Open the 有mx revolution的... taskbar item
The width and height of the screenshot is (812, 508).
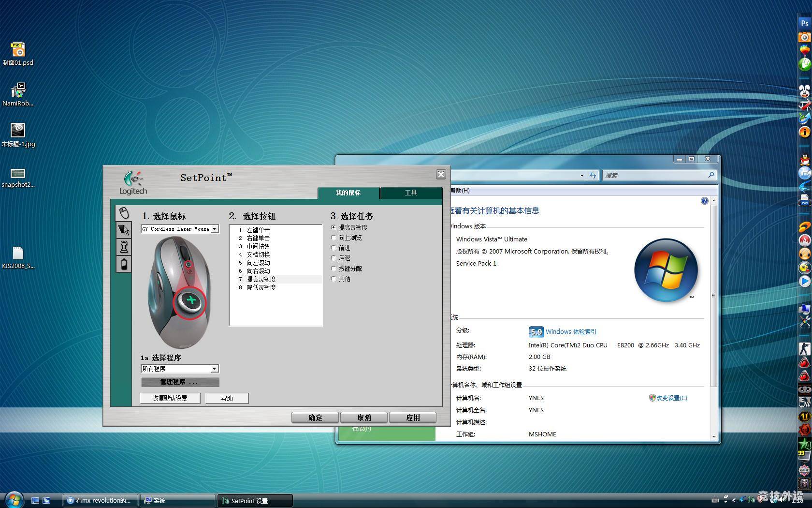coord(101,501)
